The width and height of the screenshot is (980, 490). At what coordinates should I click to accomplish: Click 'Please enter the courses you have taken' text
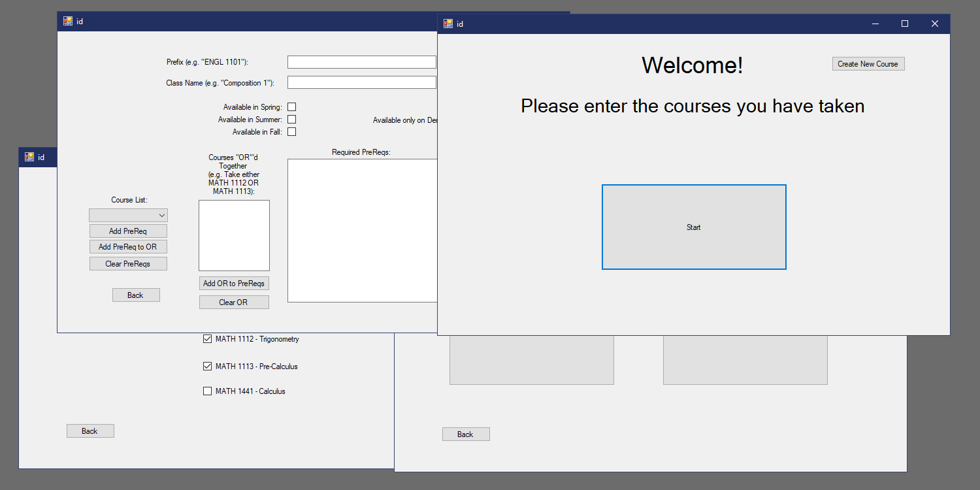pyautogui.click(x=693, y=106)
